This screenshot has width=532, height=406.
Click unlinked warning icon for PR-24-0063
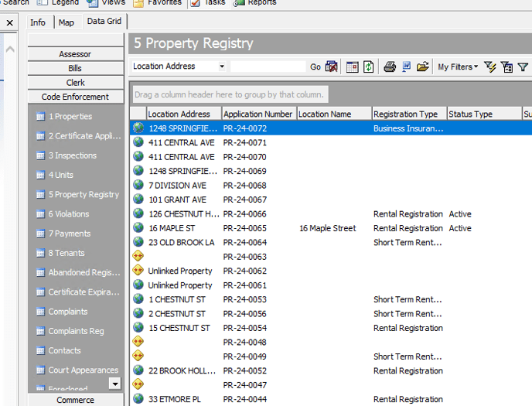[x=138, y=256]
